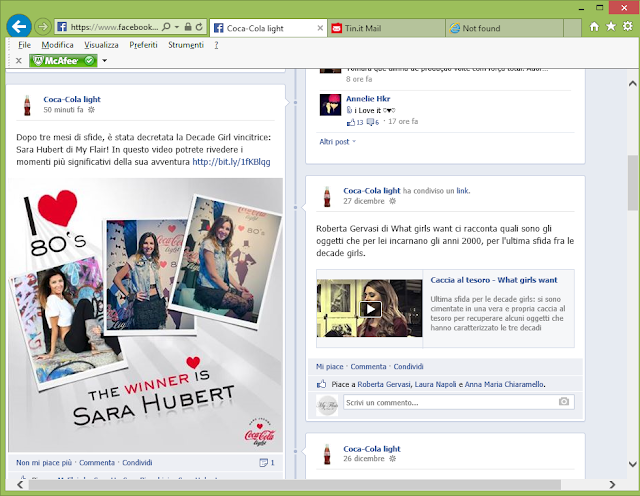This screenshot has width=640, height=496.
Task: Open browser settings gear icon
Action: pyautogui.click(x=628, y=27)
